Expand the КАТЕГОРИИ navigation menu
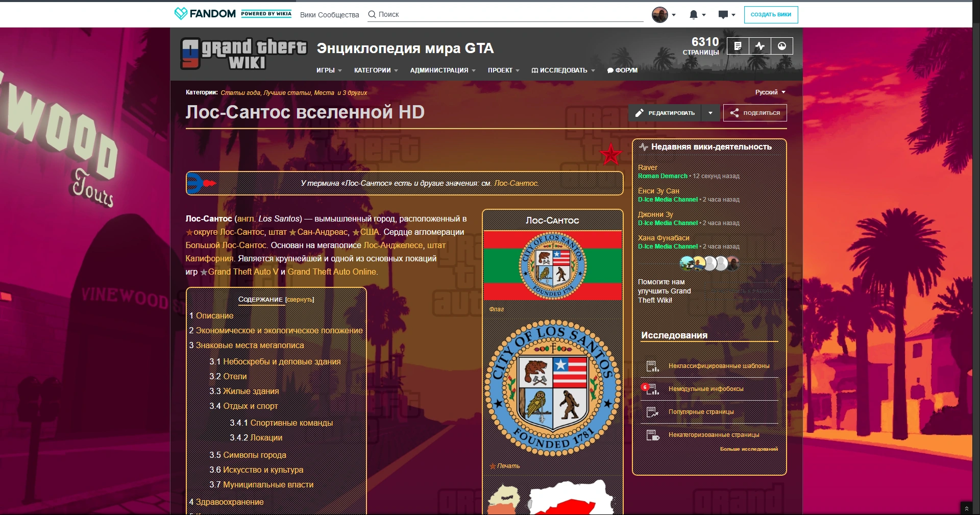This screenshot has width=980, height=515. click(376, 70)
